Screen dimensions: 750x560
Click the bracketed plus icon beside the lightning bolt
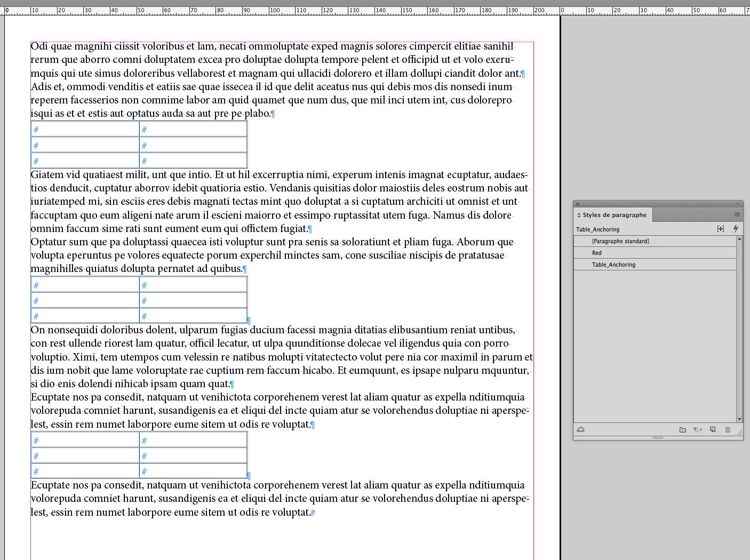[x=721, y=229]
